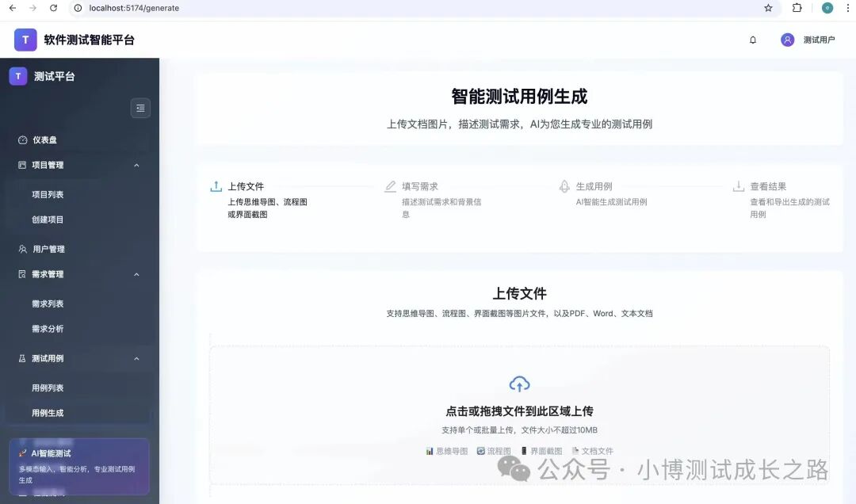
Task: Click the 上传文件 step icon
Action: coord(216,185)
